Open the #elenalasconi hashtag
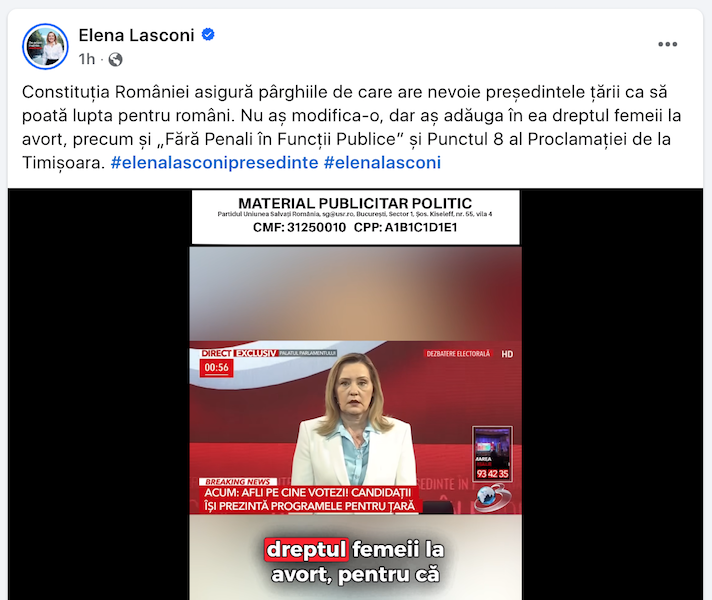The height and width of the screenshot is (600, 712). tap(382, 163)
